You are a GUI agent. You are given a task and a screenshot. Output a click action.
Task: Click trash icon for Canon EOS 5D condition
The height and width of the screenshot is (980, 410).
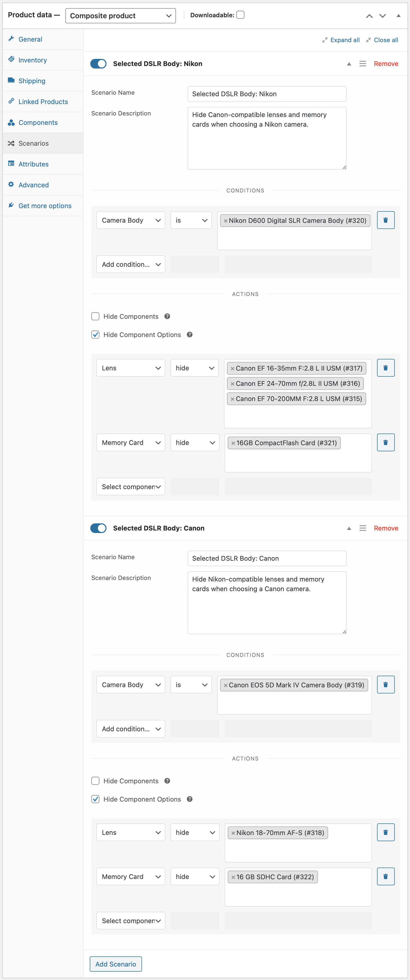[x=385, y=684]
